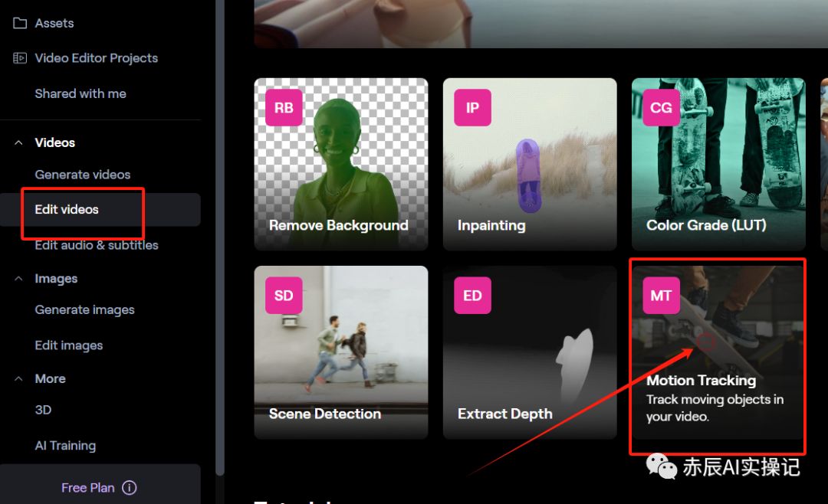828x504 pixels.
Task: Open the Motion Tracking tool card
Action: [x=718, y=352]
